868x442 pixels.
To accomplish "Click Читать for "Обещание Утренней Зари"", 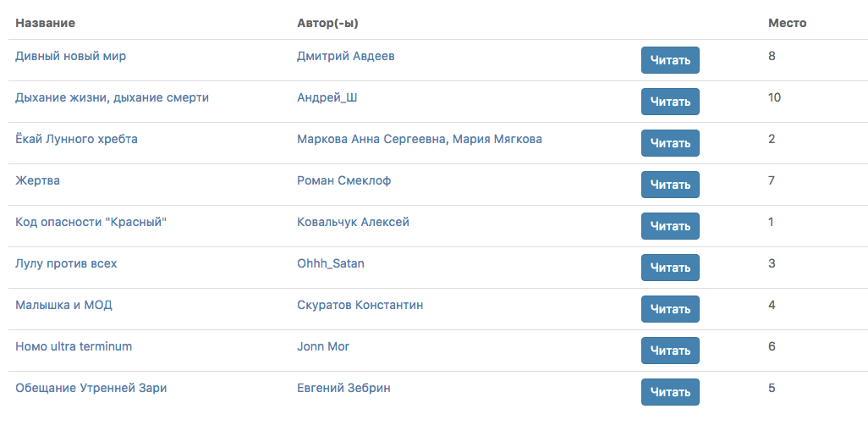I will pyautogui.click(x=670, y=392).
